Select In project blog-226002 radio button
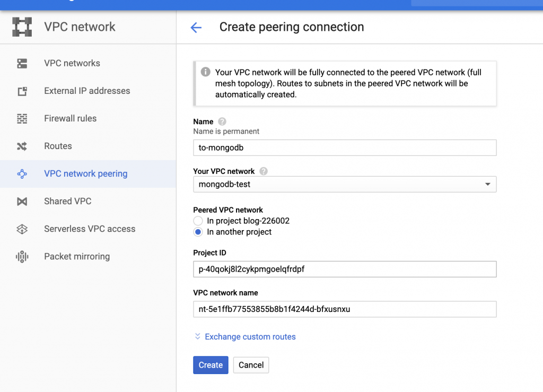The width and height of the screenshot is (543, 392). click(198, 221)
